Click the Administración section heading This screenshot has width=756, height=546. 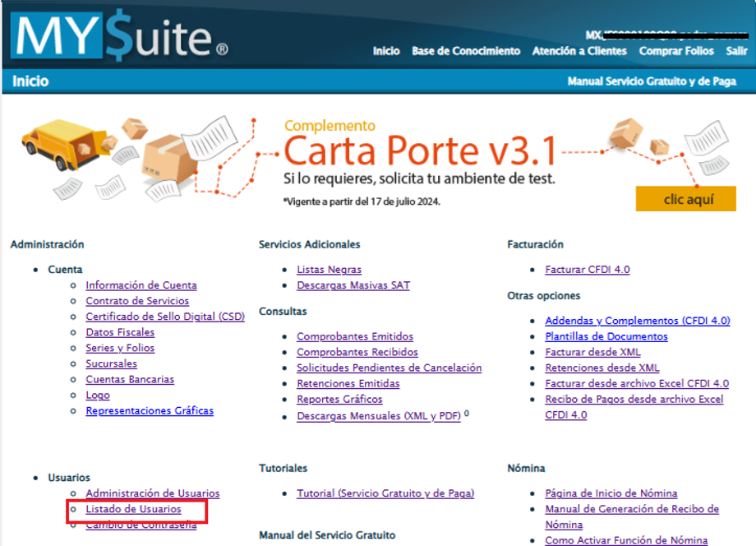pos(48,244)
